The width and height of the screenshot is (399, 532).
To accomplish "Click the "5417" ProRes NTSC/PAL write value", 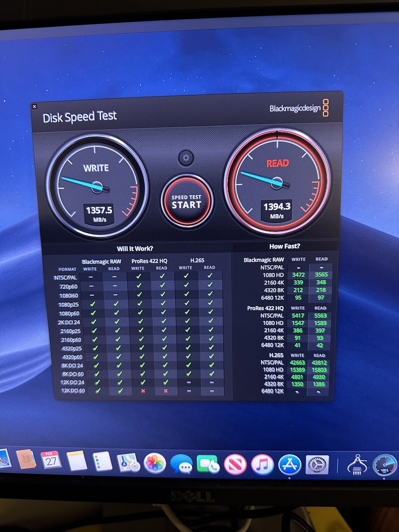I will coord(298,316).
